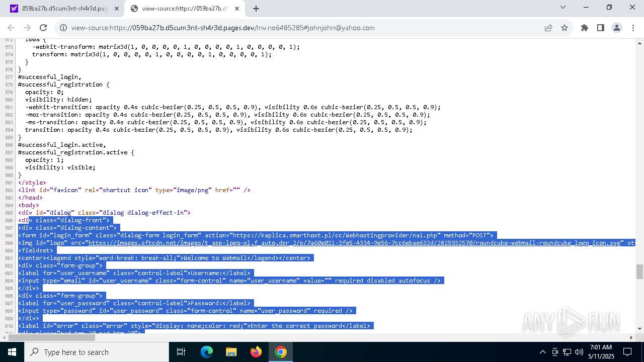Viewport: 644px width, 362px height.
Task: Click the vertical scrollbar thumb
Action: 639,272
